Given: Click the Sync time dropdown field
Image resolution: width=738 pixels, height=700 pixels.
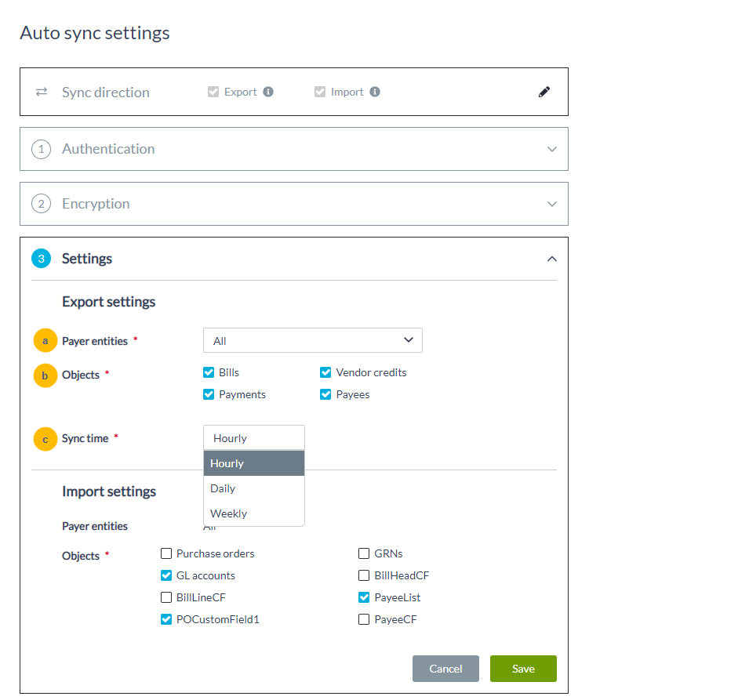Looking at the screenshot, I should pos(253,438).
